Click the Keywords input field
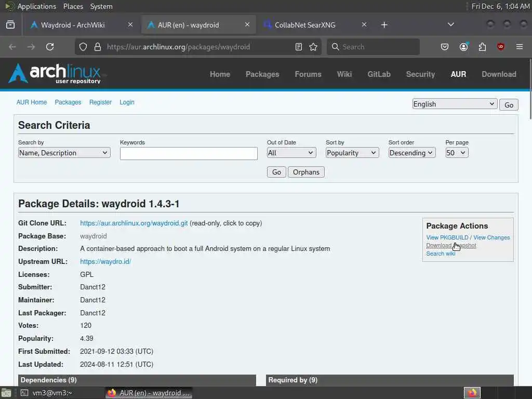This screenshot has width=532, height=399. (189, 153)
